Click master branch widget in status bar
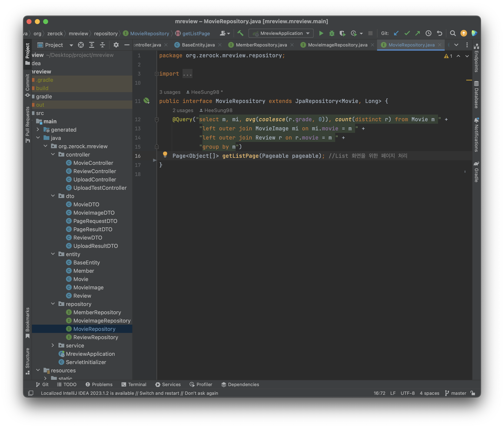This screenshot has height=428, width=504. point(455,393)
